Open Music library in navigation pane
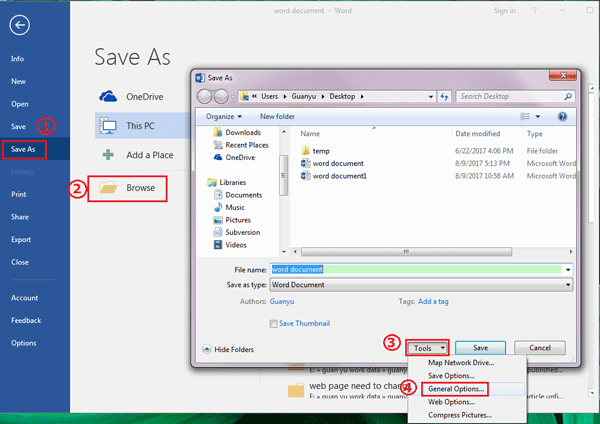Image resolution: width=600 pixels, height=424 pixels. click(229, 207)
